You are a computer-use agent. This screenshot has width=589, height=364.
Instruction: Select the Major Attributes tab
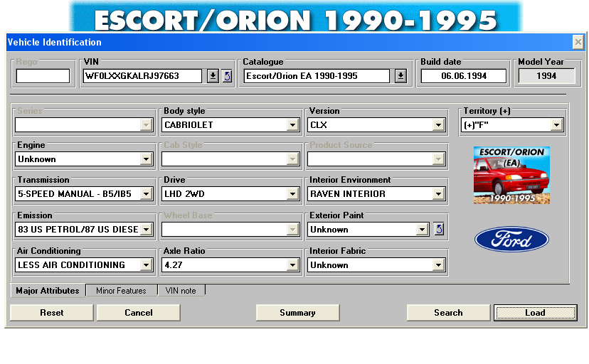[48, 291]
